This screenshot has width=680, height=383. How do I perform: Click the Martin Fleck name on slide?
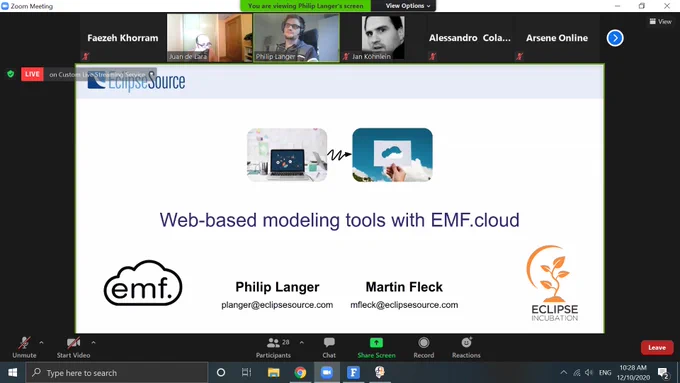coord(404,287)
